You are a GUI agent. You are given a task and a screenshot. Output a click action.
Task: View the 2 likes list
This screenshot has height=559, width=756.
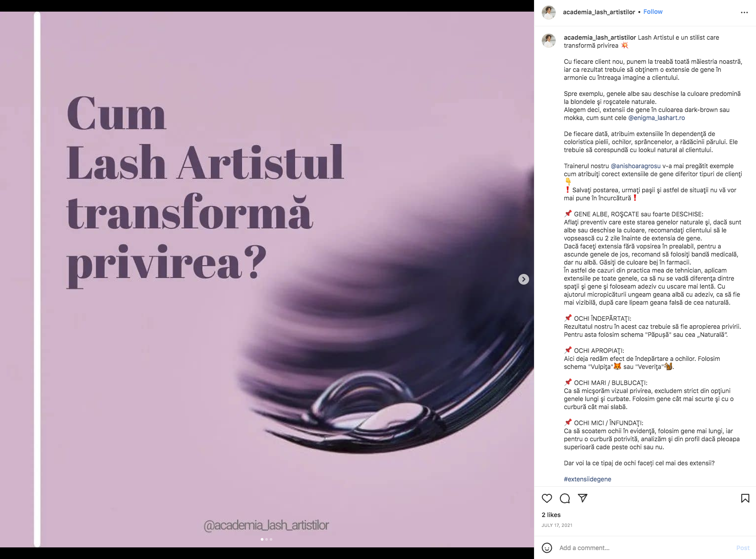(551, 515)
